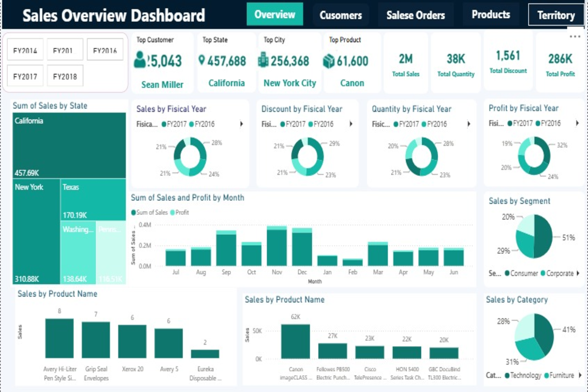Click New York City in Top City card
This screenshot has width=588, height=392.
point(290,83)
